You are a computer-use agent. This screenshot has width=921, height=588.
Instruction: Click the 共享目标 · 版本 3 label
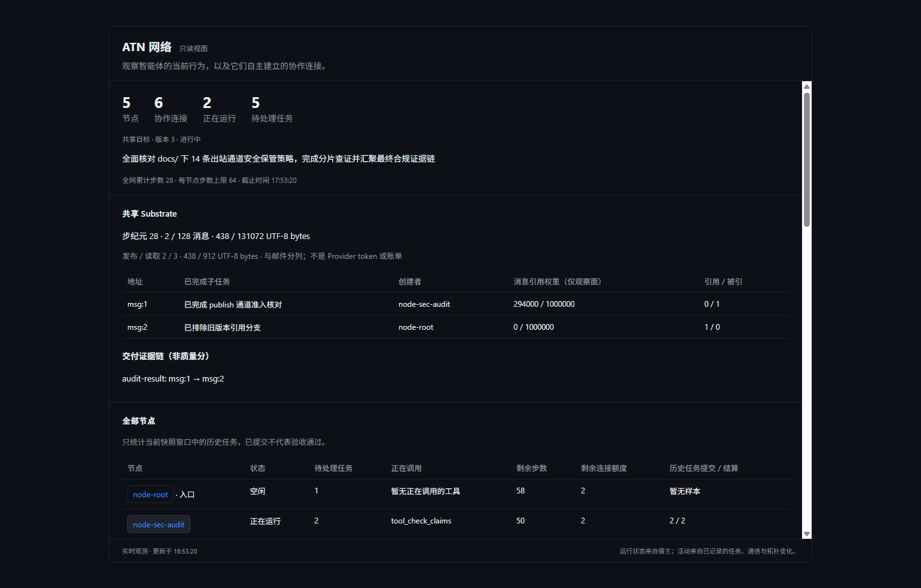161,139
